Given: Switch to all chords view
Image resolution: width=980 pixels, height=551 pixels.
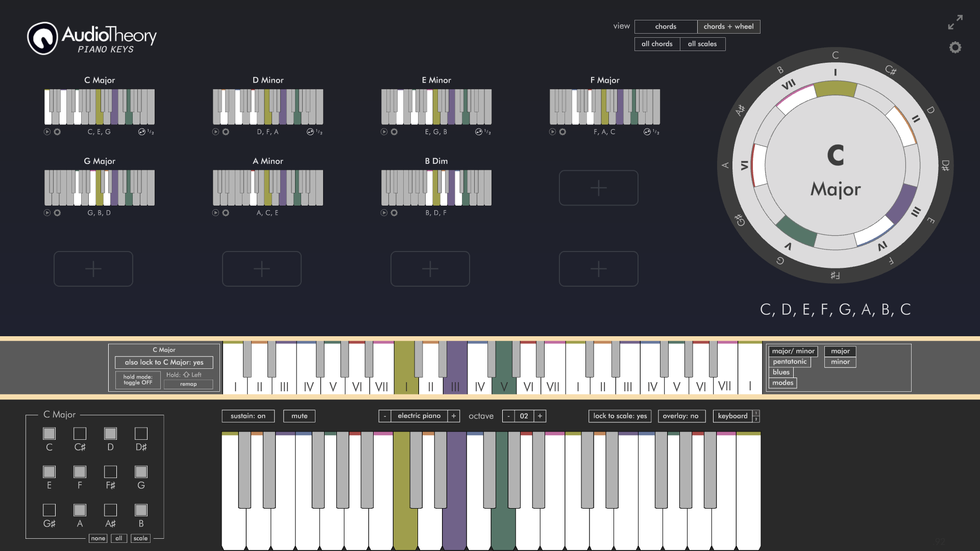Looking at the screenshot, I should pos(657,44).
